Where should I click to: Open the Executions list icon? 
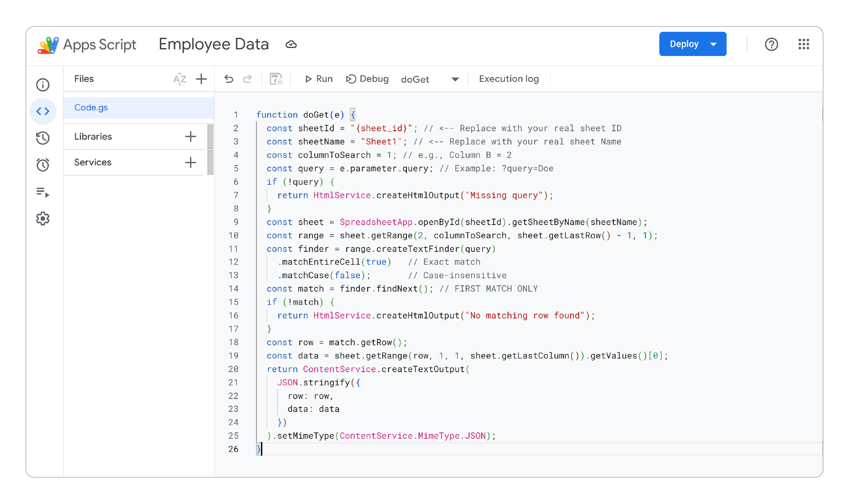point(43,192)
